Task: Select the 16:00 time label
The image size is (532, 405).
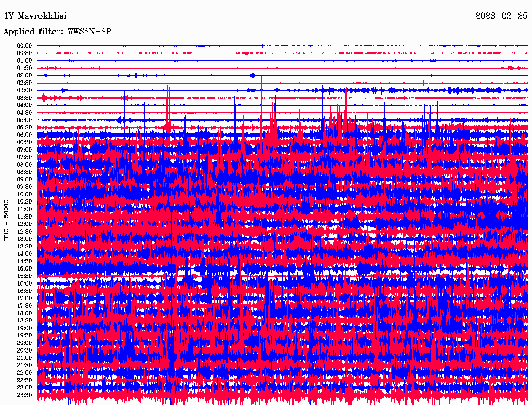Action: pyautogui.click(x=24, y=283)
